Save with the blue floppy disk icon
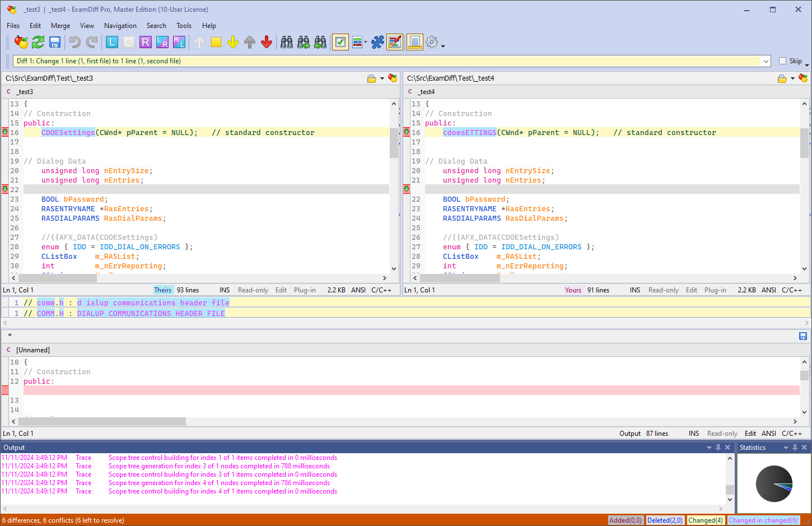Image resolution: width=812 pixels, height=526 pixels. tap(55, 42)
